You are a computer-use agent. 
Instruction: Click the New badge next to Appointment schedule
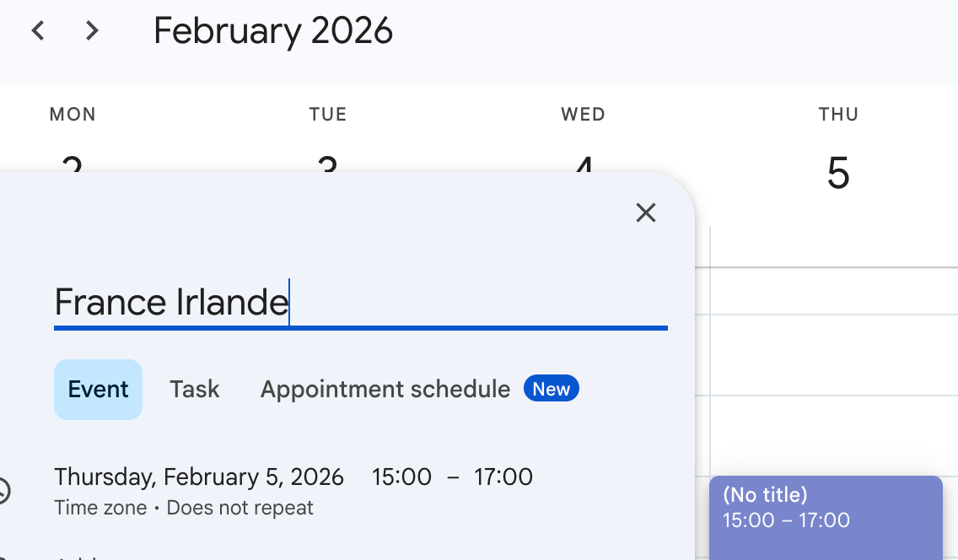[x=551, y=389]
